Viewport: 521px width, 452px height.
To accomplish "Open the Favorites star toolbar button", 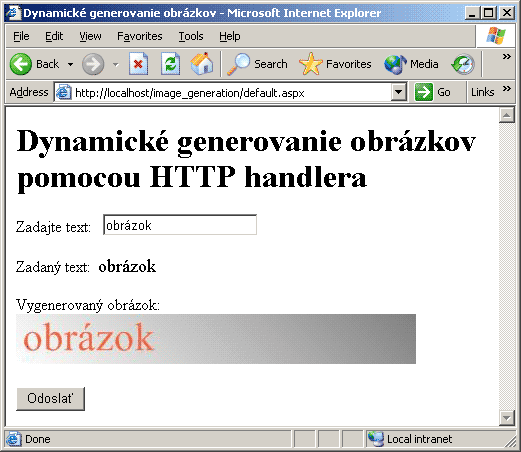I will tap(335, 64).
